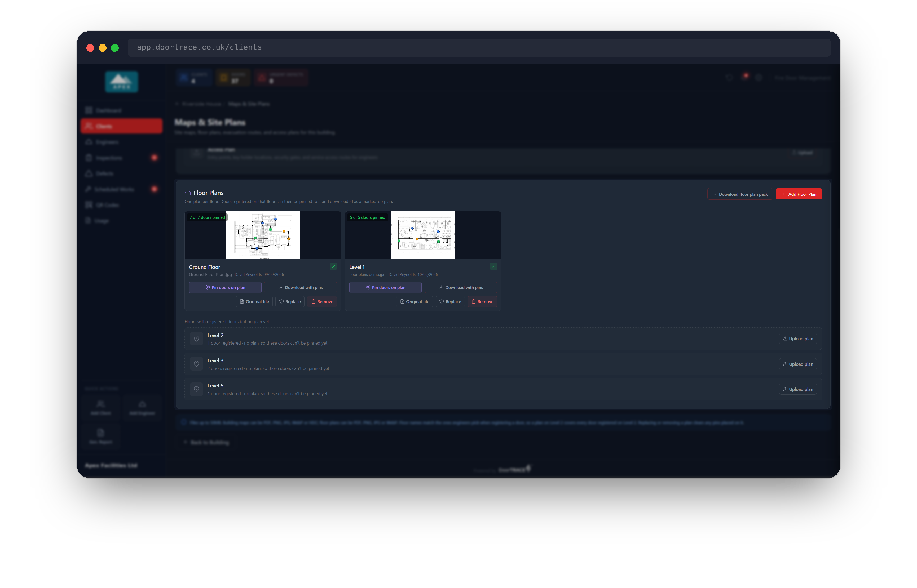
Task: Replace the Level 1 plan
Action: point(450,302)
